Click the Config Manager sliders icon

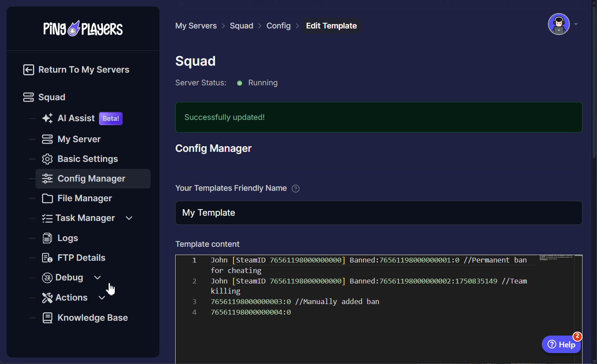[x=47, y=178]
